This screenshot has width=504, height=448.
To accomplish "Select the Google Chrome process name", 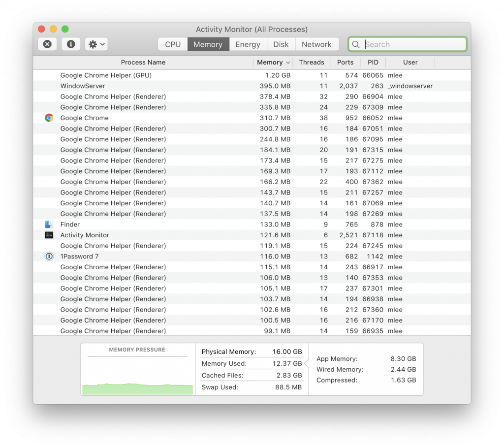I will [85, 118].
